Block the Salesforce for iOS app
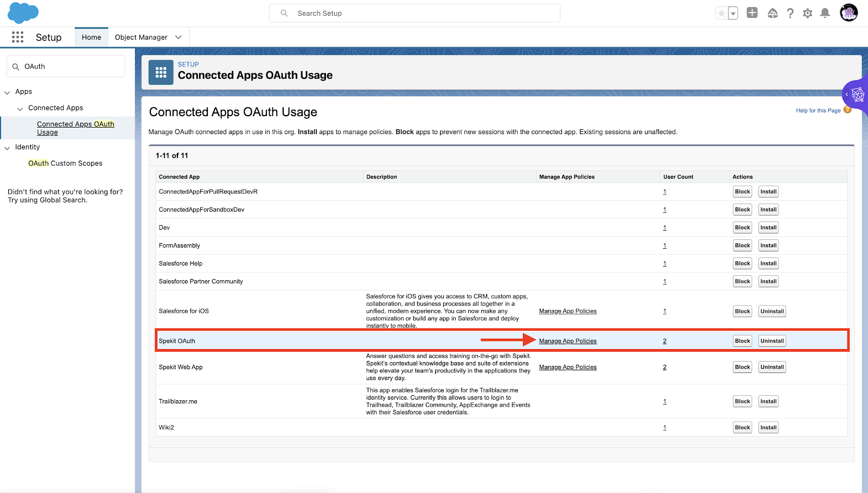The width and height of the screenshot is (868, 493). click(742, 311)
